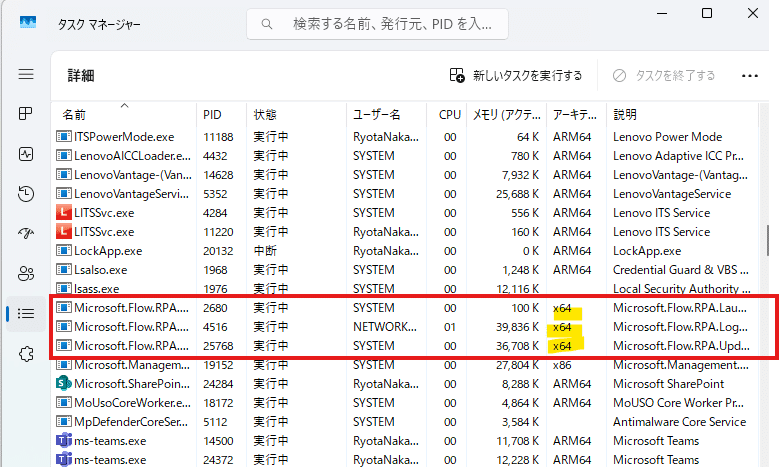Click red LITSSvc.exe icon with PID 11220
780x467 pixels.
(x=64, y=232)
